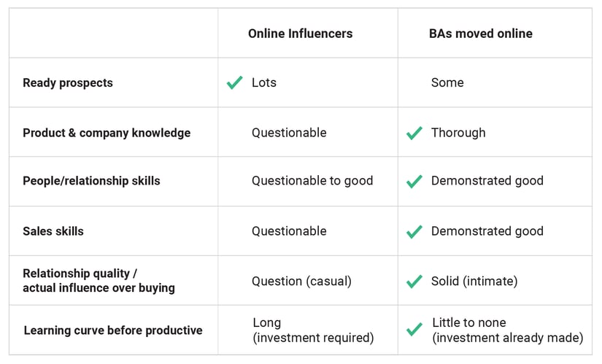Click the checkmark next to Solid (intimate)

click(x=414, y=282)
